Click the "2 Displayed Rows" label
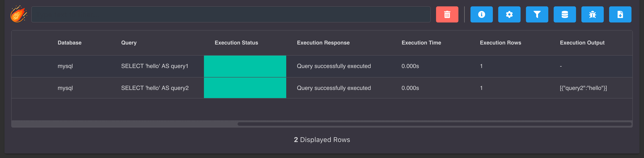Viewport: 644px width, 158px height. pyautogui.click(x=322, y=140)
